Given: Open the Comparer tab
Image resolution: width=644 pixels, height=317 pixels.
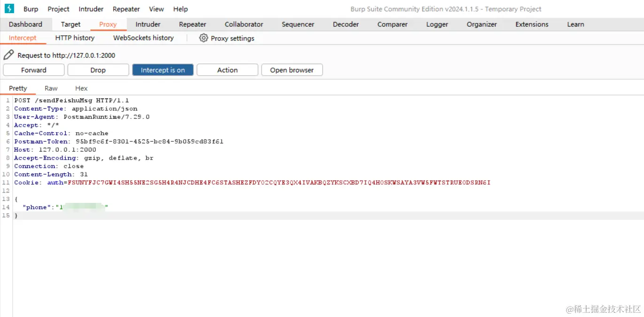Looking at the screenshot, I should [x=392, y=24].
